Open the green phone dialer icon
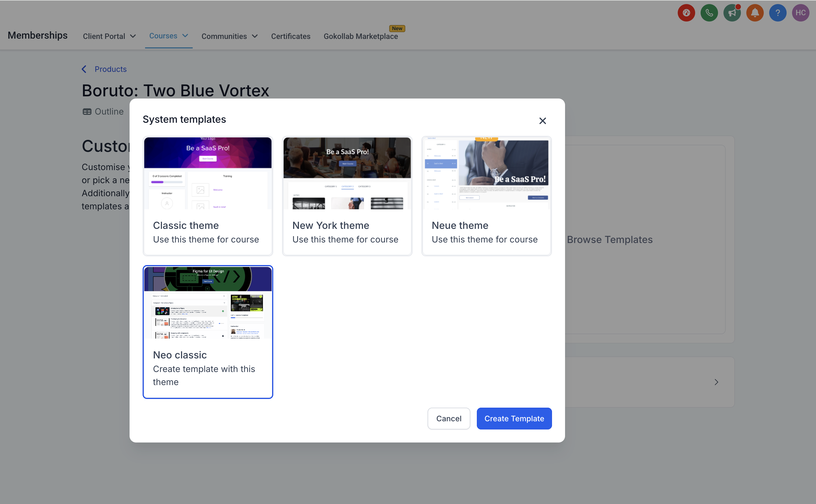The image size is (816, 504). pyautogui.click(x=709, y=13)
